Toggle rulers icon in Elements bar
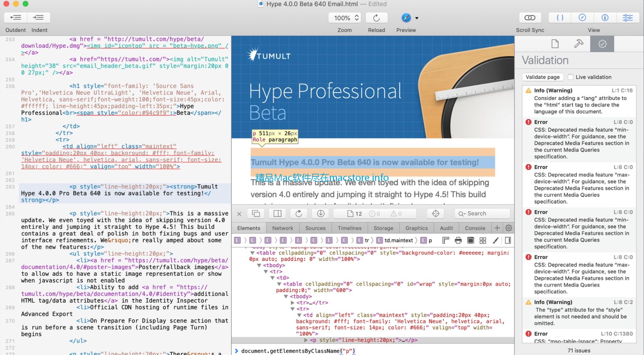The image size is (644, 355). (446, 240)
